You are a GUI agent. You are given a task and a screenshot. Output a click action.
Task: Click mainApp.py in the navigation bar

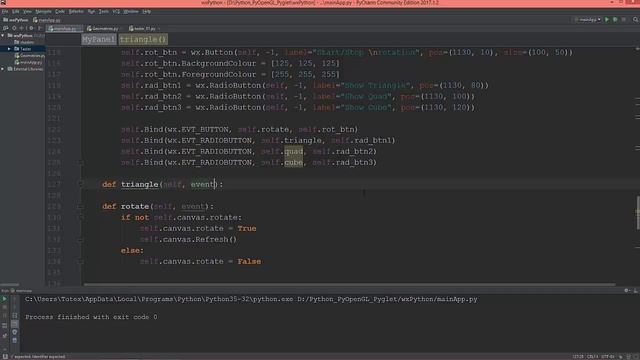click(x=47, y=20)
